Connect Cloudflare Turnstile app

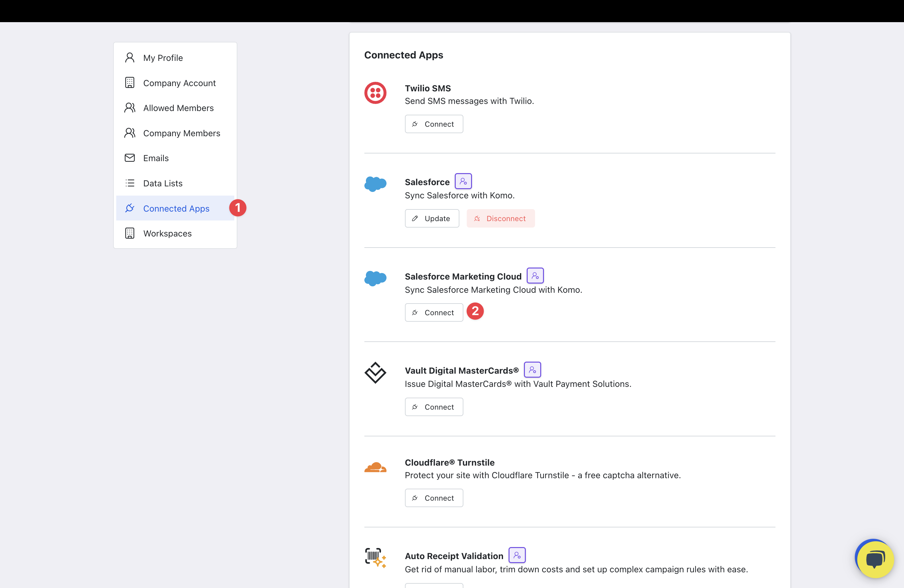[434, 498]
